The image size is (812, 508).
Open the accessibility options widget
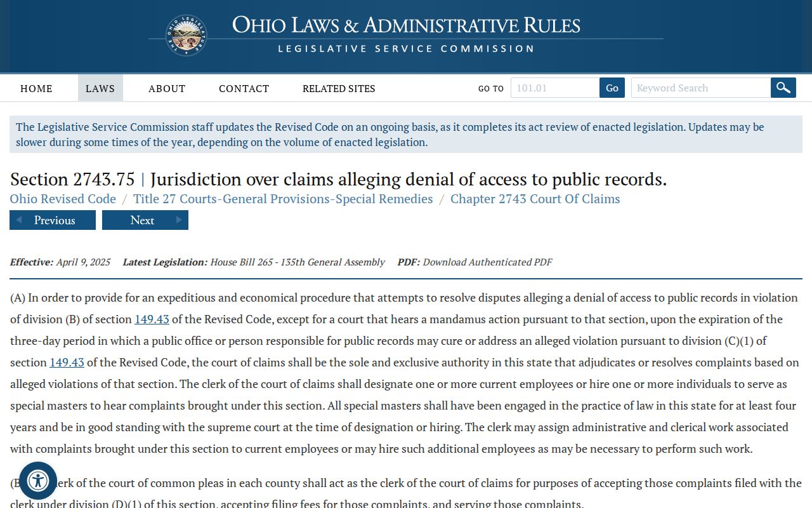[38, 481]
